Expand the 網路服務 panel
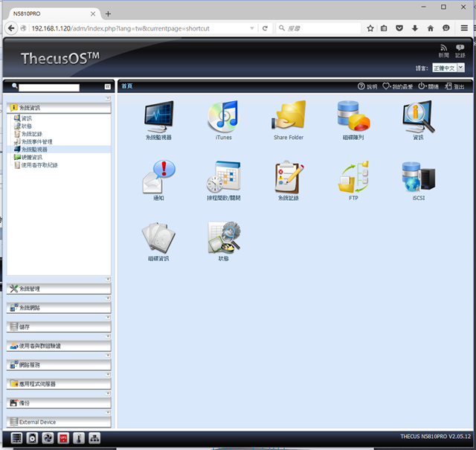Screen dimensions: 476x450 coord(59,364)
